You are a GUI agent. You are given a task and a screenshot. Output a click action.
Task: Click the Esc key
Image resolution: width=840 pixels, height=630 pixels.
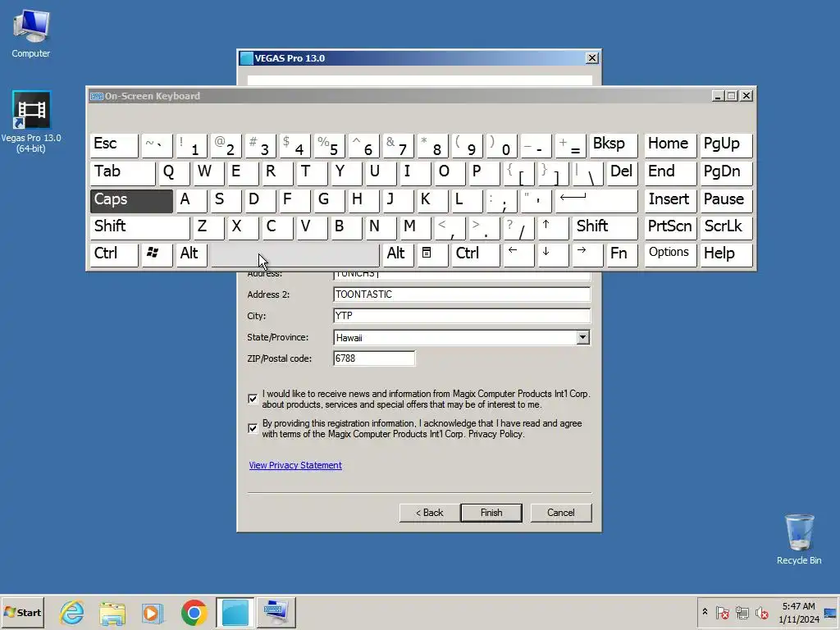pos(114,145)
